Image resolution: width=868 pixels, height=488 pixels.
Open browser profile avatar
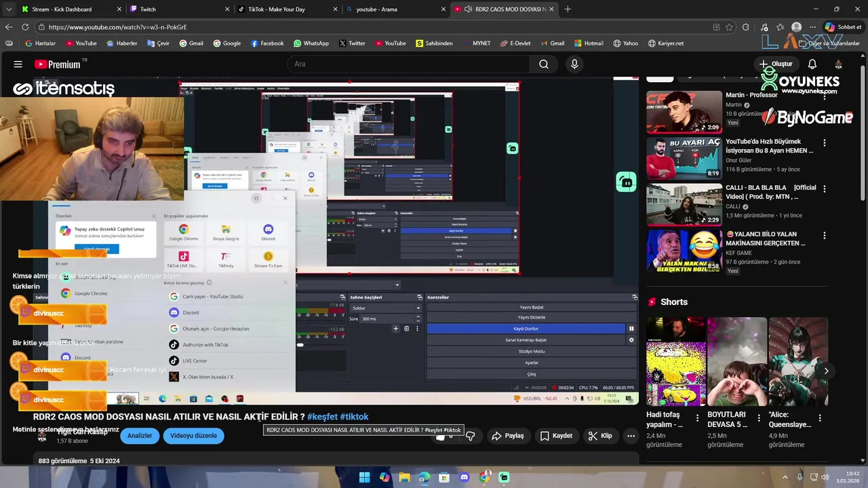(x=797, y=27)
